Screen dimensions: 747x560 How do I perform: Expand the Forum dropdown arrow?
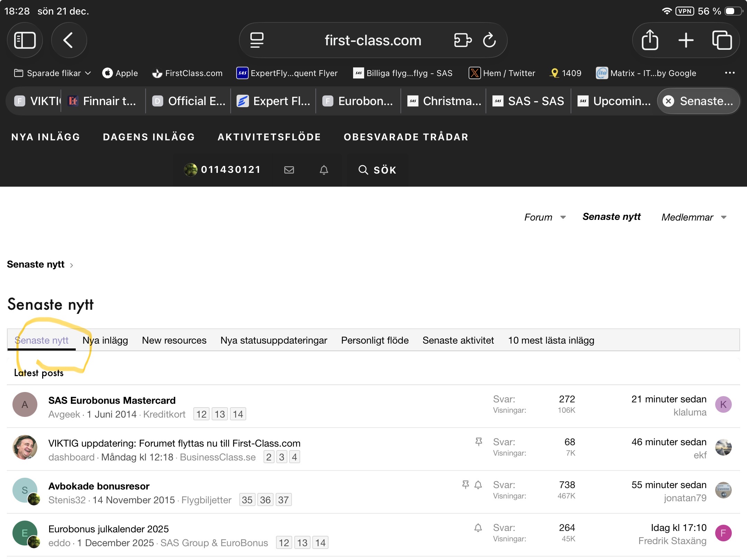point(563,217)
